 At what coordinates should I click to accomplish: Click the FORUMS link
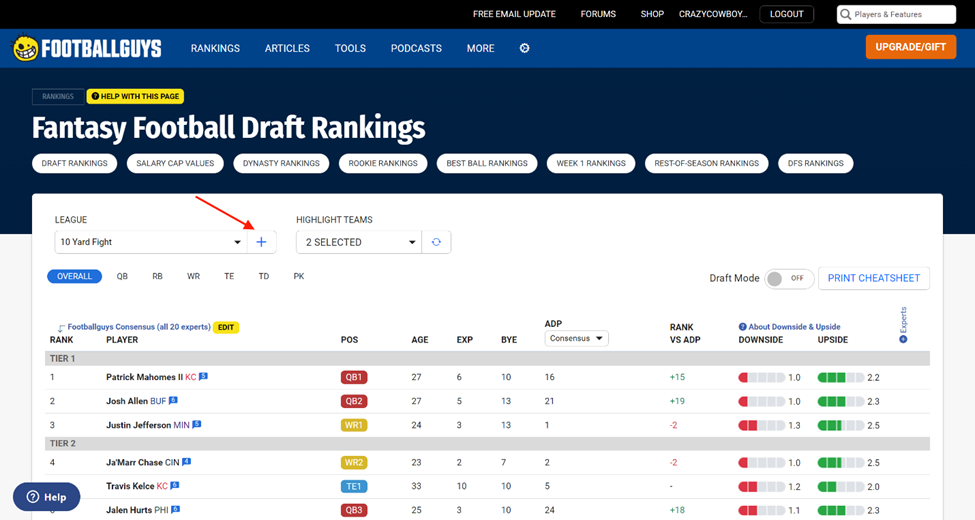(598, 14)
